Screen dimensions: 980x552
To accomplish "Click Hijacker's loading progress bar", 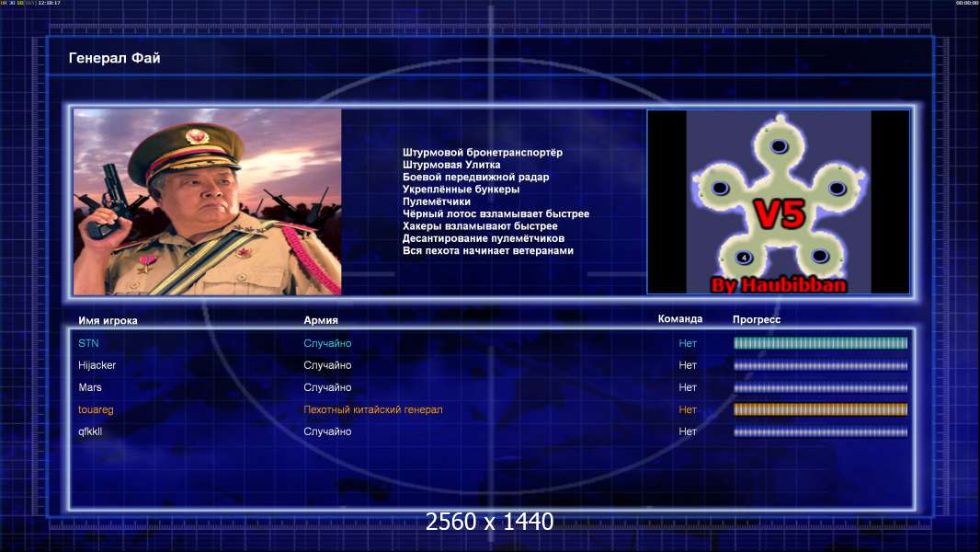I will point(821,366).
